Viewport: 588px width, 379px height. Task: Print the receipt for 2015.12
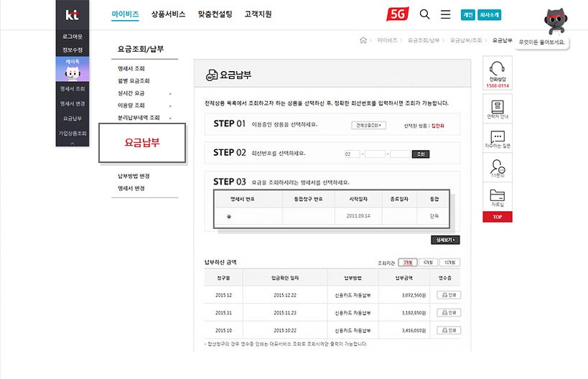coord(449,295)
